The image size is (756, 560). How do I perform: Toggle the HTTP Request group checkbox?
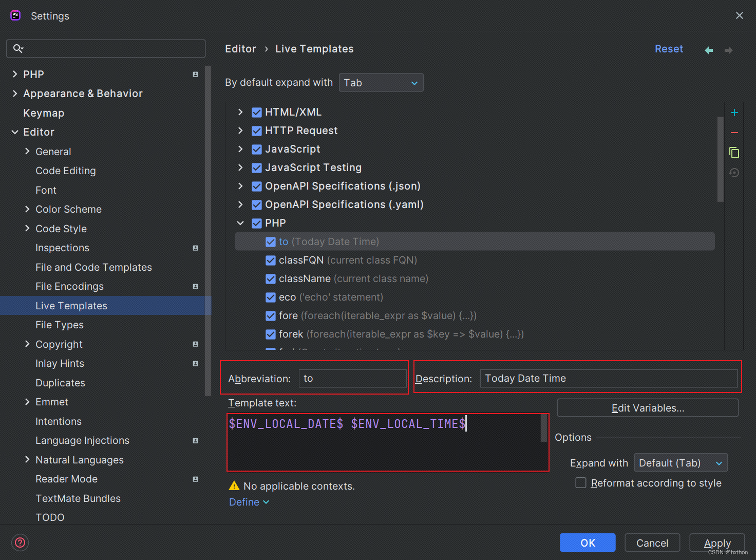click(257, 130)
